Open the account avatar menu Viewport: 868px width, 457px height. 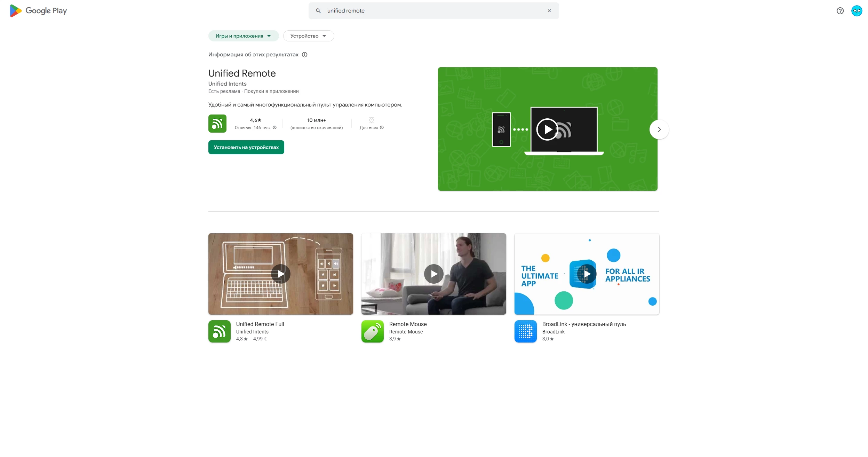[x=857, y=11]
